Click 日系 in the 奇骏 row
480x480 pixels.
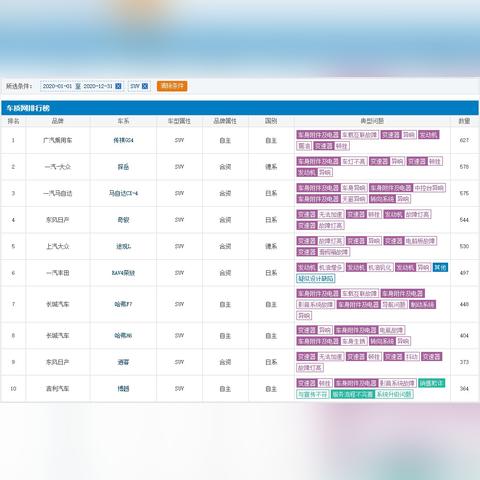click(x=271, y=220)
